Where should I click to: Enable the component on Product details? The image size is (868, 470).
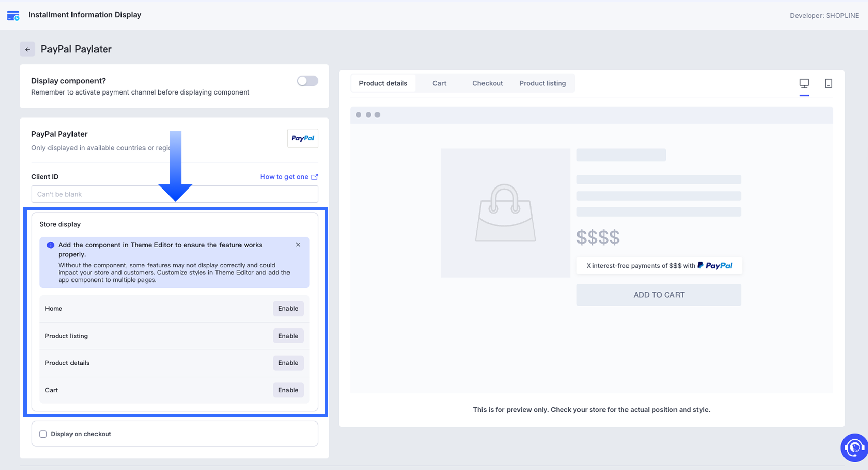[288, 363]
